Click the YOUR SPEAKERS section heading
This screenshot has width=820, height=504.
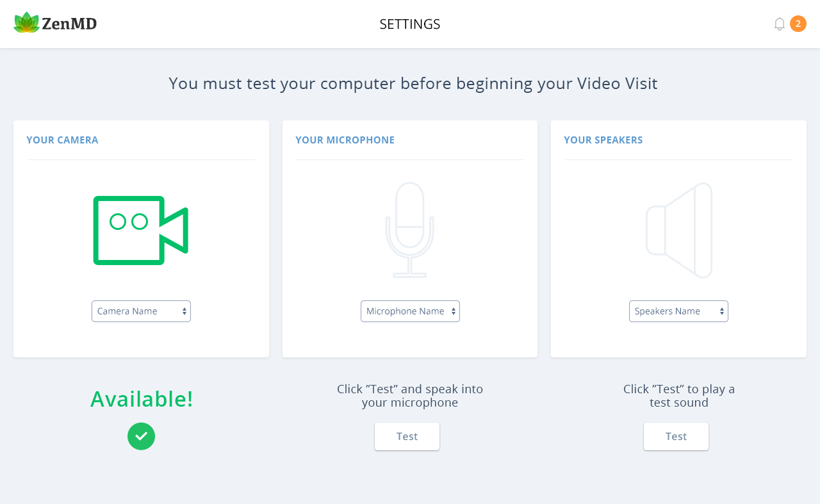coord(603,140)
